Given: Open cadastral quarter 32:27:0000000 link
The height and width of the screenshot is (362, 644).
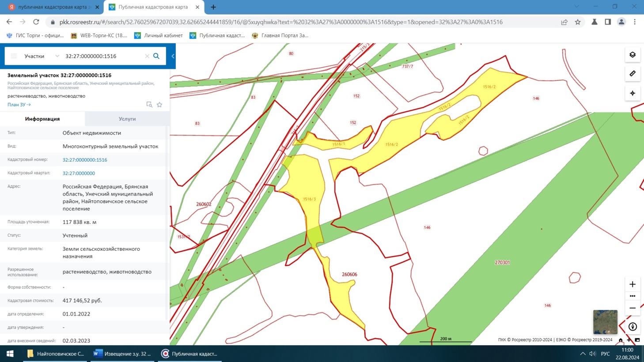Looking at the screenshot, I should coord(79,173).
